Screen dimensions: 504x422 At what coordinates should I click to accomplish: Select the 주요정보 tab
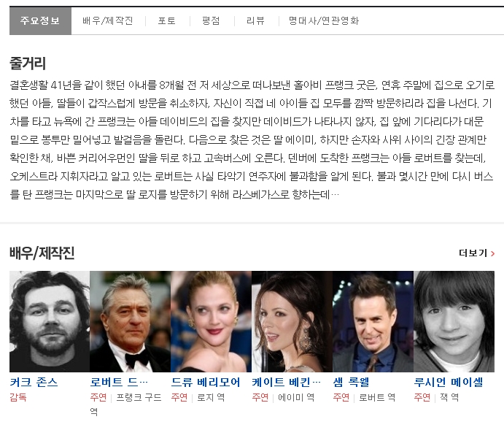pos(40,20)
